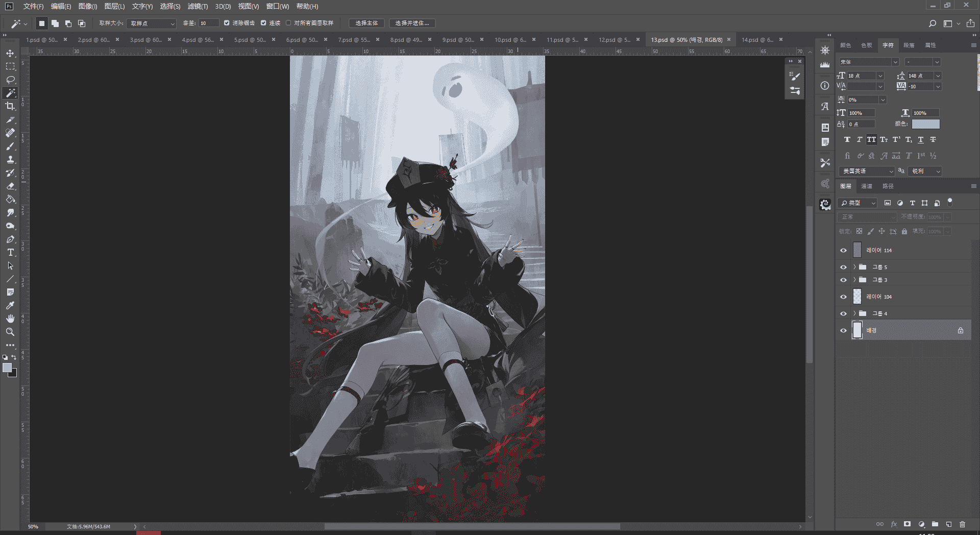Screen dimensions: 980x535
Task: Click the 选择并遮住 button
Action: click(x=412, y=23)
